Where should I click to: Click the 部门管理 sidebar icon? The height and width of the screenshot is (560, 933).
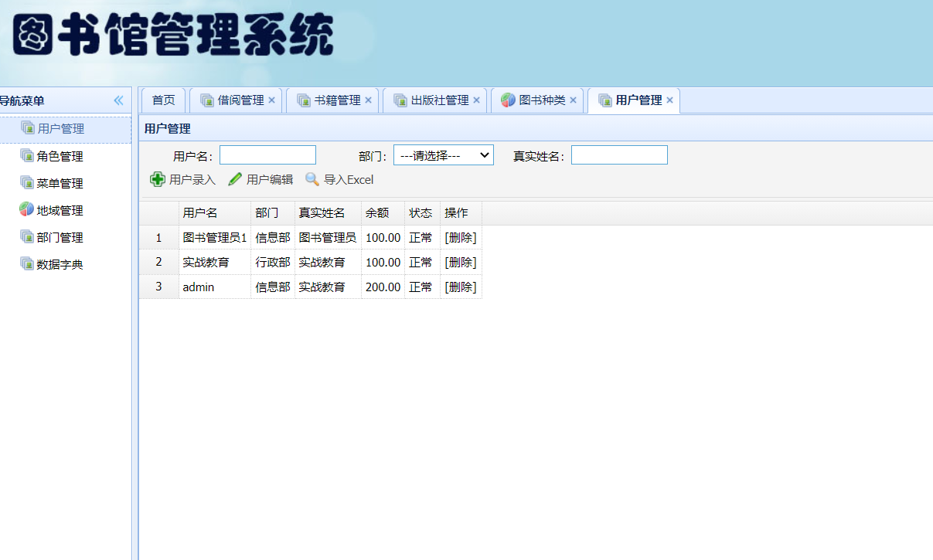click(27, 236)
